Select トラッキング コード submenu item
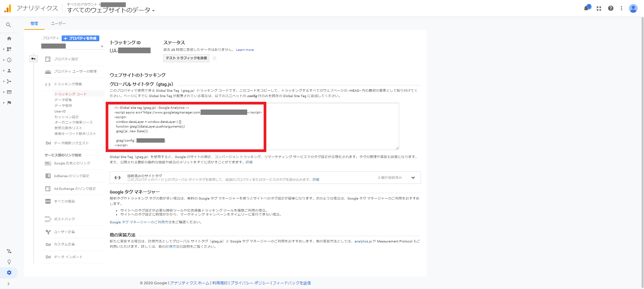Viewport: 644px width, 289px height. click(x=70, y=94)
